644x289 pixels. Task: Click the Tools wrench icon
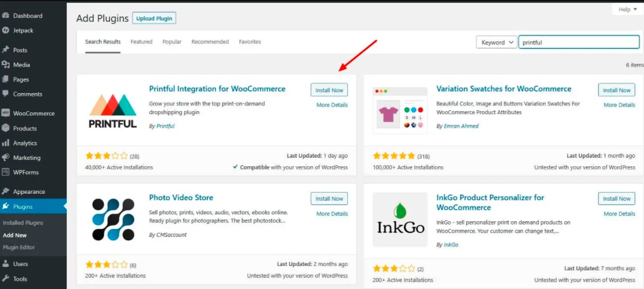(5, 279)
